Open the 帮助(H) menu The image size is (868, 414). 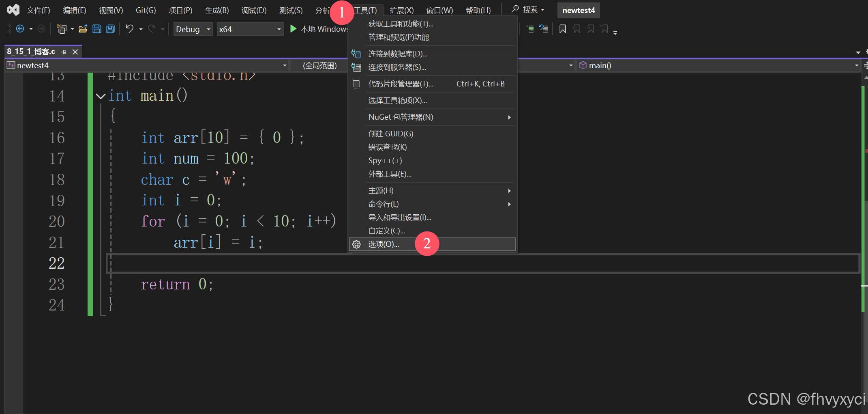478,10
